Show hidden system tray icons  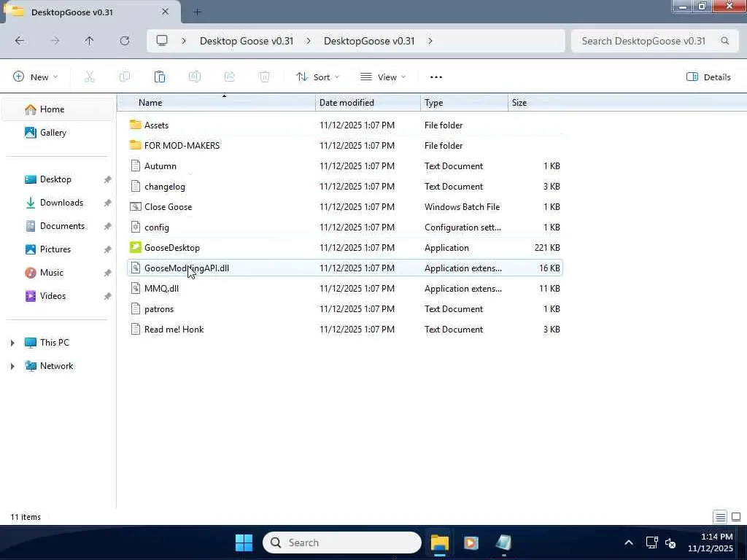[x=629, y=542]
